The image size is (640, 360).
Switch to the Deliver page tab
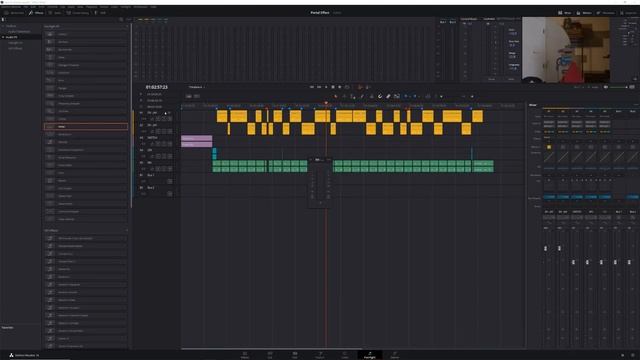[x=395, y=355]
